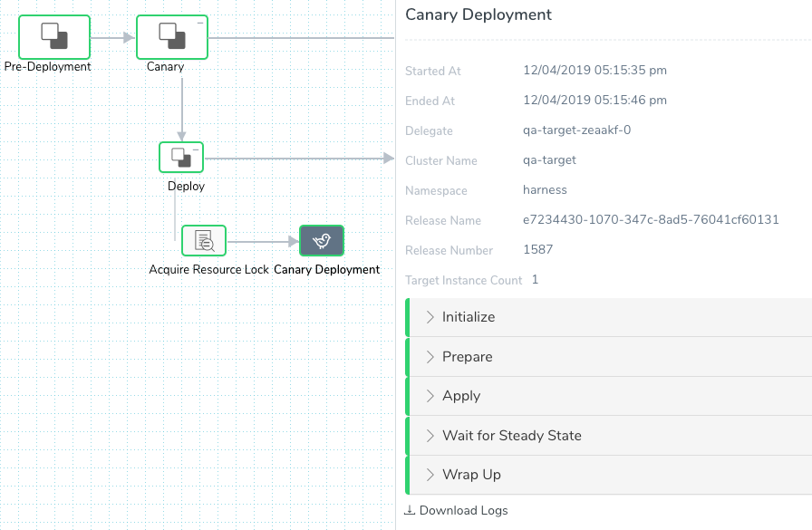Screen dimensions: 812x530
Task: Collapse the Canary phase via minus mark
Action: [200, 23]
